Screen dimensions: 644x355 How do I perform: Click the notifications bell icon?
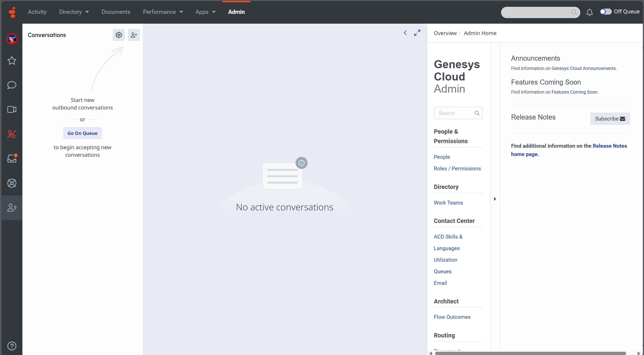[x=589, y=12]
